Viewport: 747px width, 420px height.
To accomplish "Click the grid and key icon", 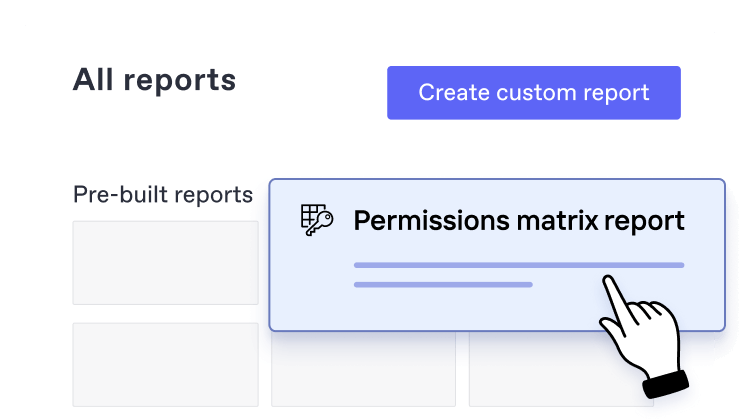I will pos(317,220).
